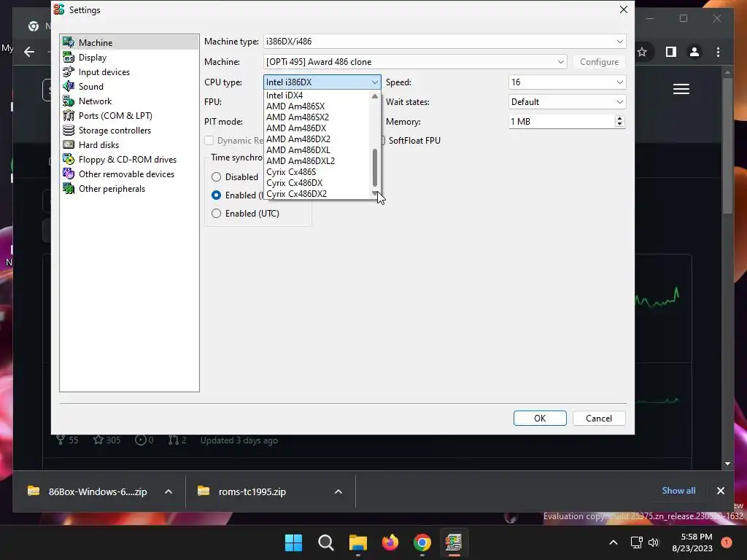Click the OK button
The width and height of the screenshot is (747, 560).
pos(540,418)
